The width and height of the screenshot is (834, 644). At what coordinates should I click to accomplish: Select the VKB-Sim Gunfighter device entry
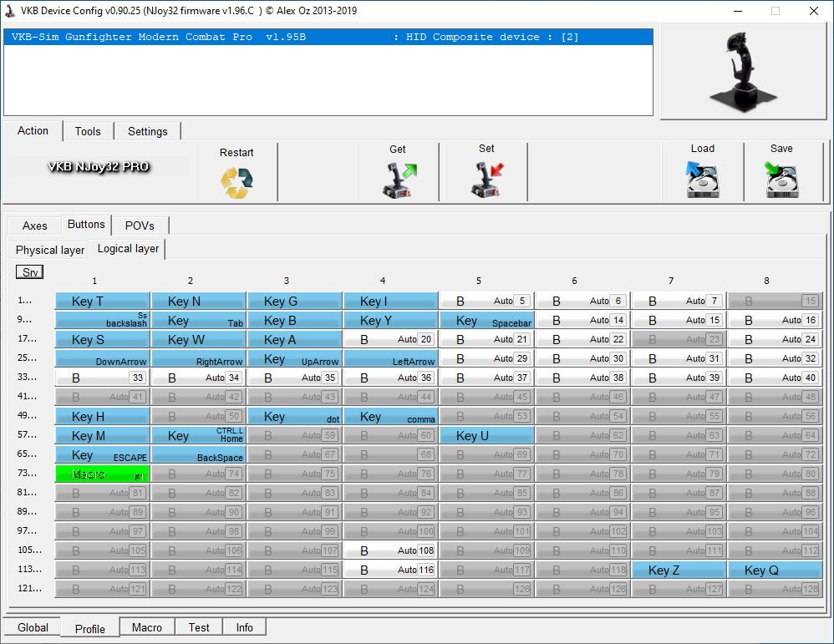[328, 37]
